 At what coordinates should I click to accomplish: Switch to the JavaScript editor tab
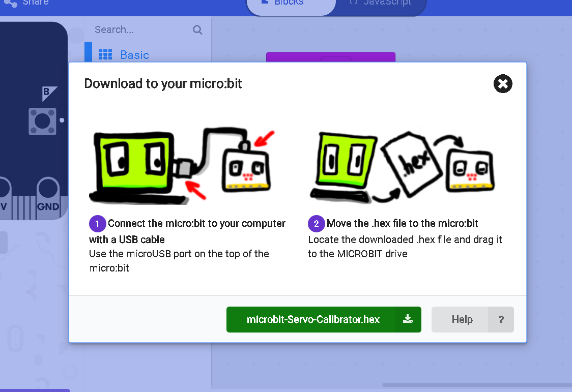[381, 5]
